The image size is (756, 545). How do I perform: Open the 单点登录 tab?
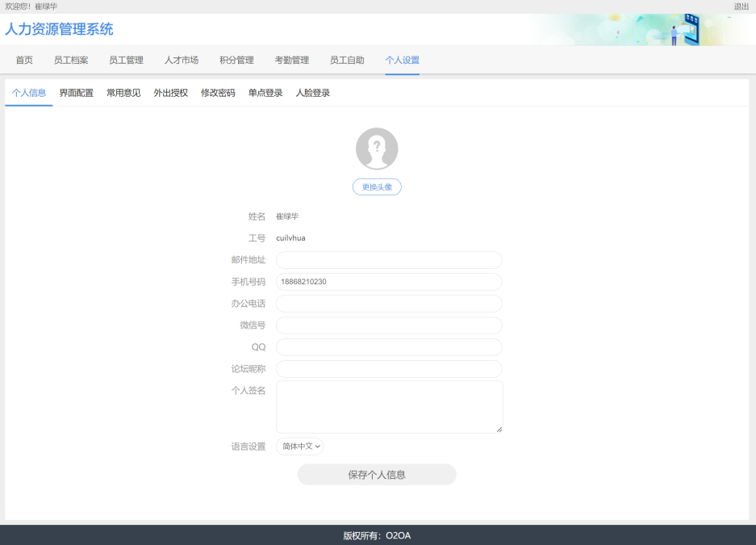click(x=265, y=93)
